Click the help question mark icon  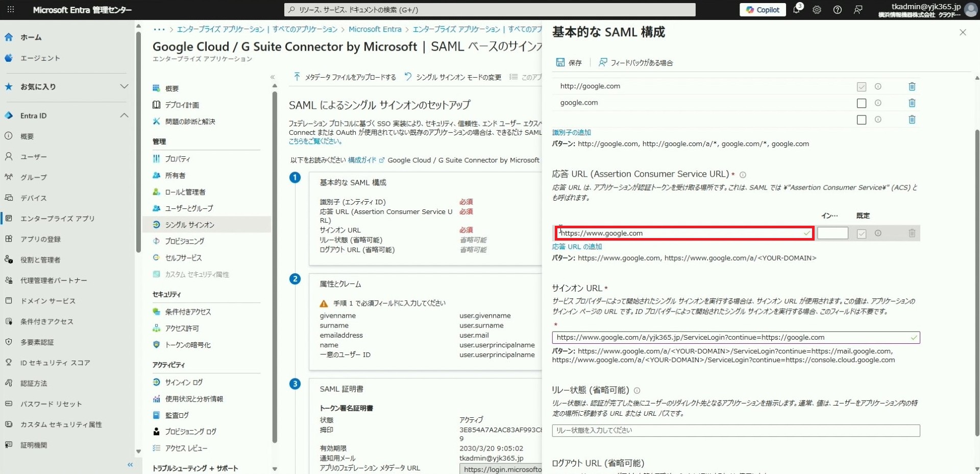pyautogui.click(x=837, y=10)
